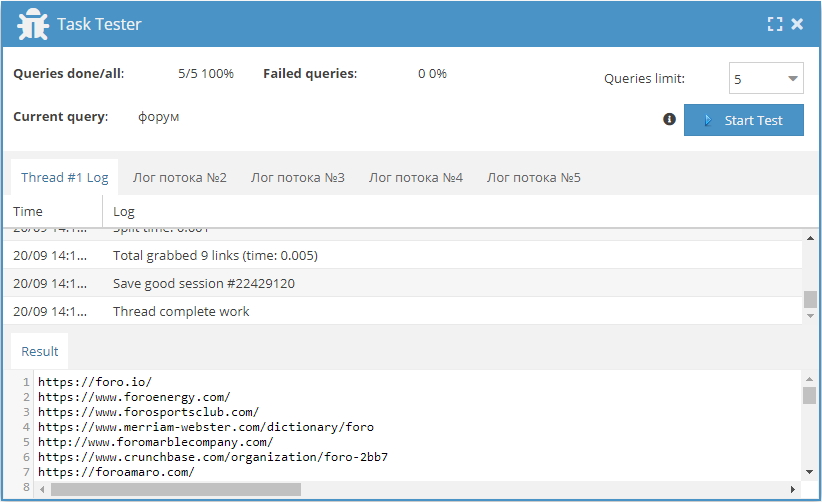Click the Task Tester bug icon
The width and height of the screenshot is (822, 502).
(x=33, y=24)
